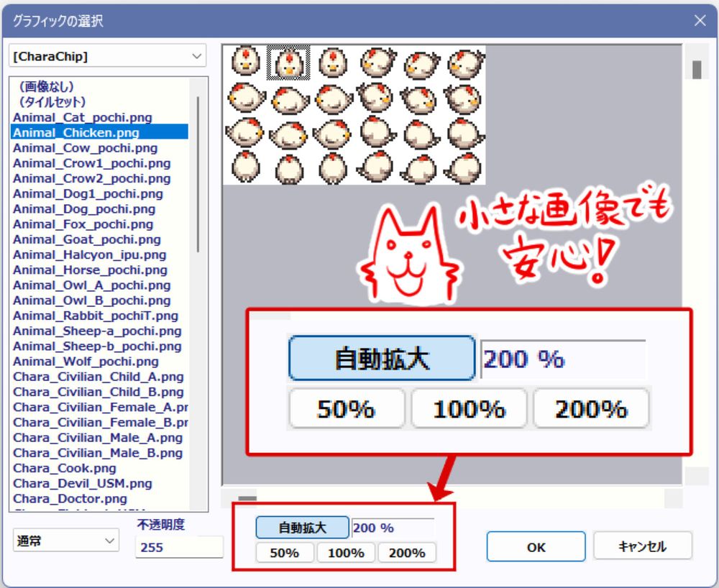Select Chara_Civilian_Male_A.png
Viewport: 719px width, 588px height.
pos(99,438)
